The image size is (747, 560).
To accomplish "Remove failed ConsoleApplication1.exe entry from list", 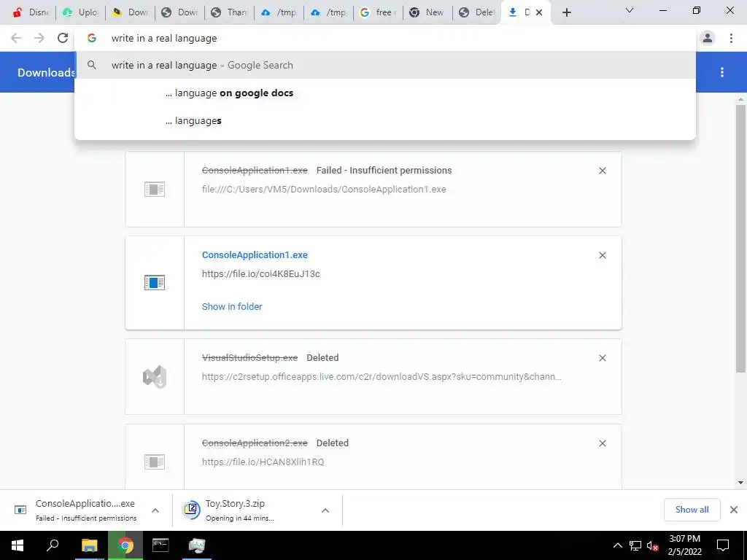I will pos(602,171).
